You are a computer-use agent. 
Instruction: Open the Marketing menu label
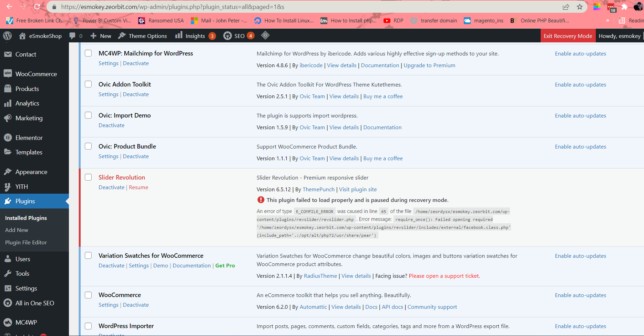[29, 118]
